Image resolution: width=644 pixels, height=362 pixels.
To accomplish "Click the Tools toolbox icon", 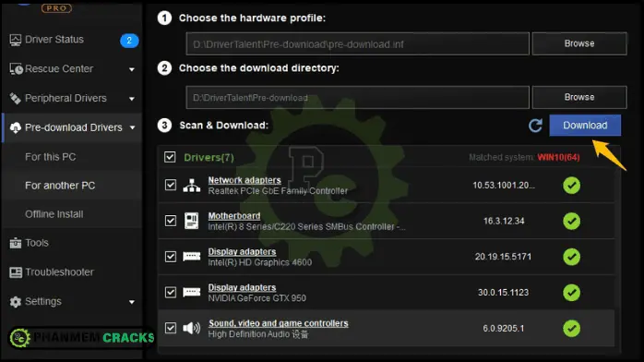I will point(15,243).
